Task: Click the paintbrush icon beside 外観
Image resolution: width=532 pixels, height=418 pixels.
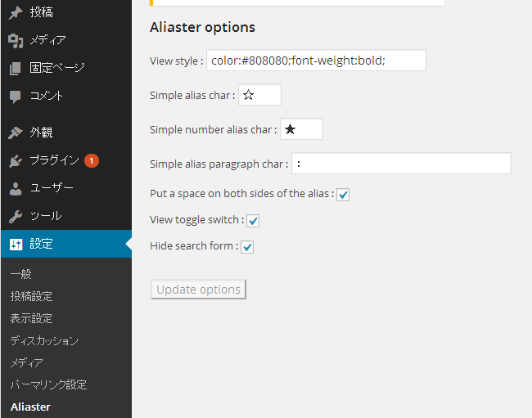Action: (16, 133)
